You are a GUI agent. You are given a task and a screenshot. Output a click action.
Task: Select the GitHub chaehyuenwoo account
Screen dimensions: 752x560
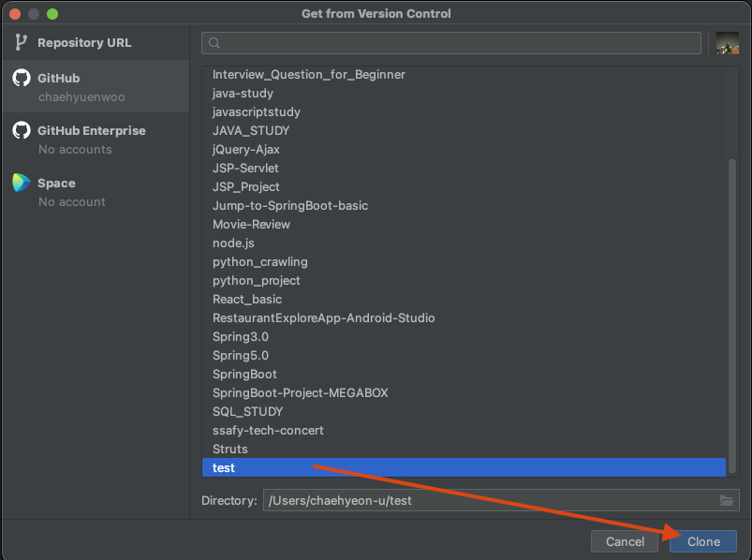point(96,87)
